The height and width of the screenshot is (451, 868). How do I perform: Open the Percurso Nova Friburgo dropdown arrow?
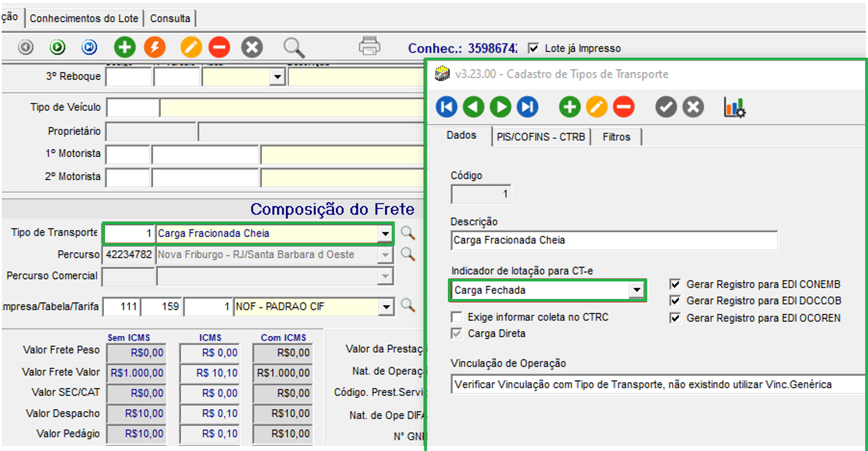point(385,255)
